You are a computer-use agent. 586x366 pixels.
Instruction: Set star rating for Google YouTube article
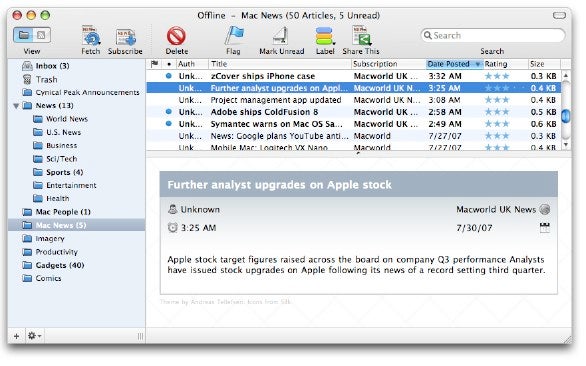click(497, 136)
